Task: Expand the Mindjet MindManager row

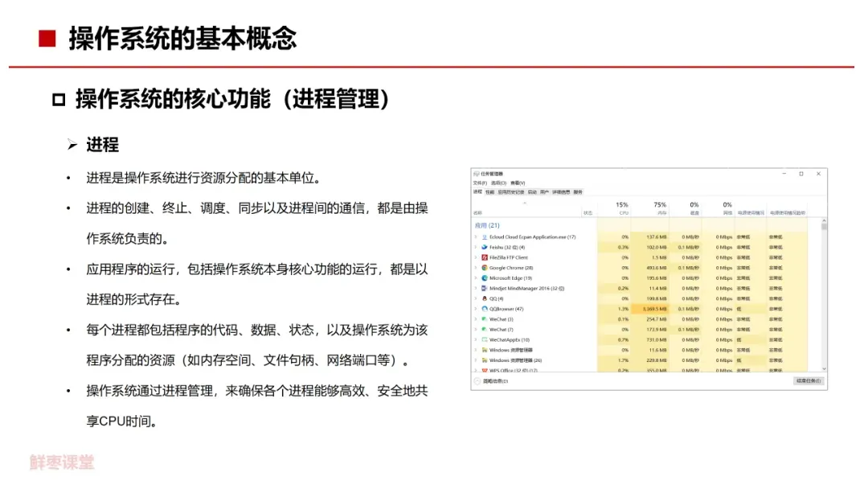Action: tap(476, 289)
